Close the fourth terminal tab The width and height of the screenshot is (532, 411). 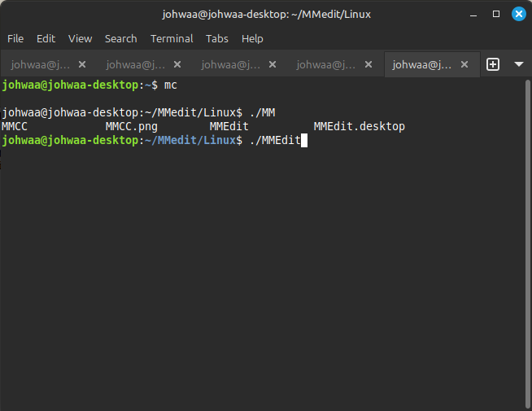point(367,64)
